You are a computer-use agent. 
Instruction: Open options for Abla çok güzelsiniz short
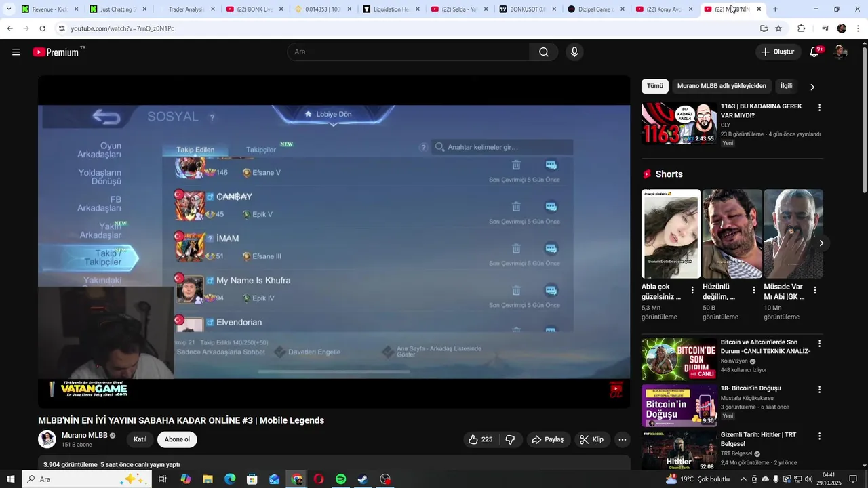[692, 290]
